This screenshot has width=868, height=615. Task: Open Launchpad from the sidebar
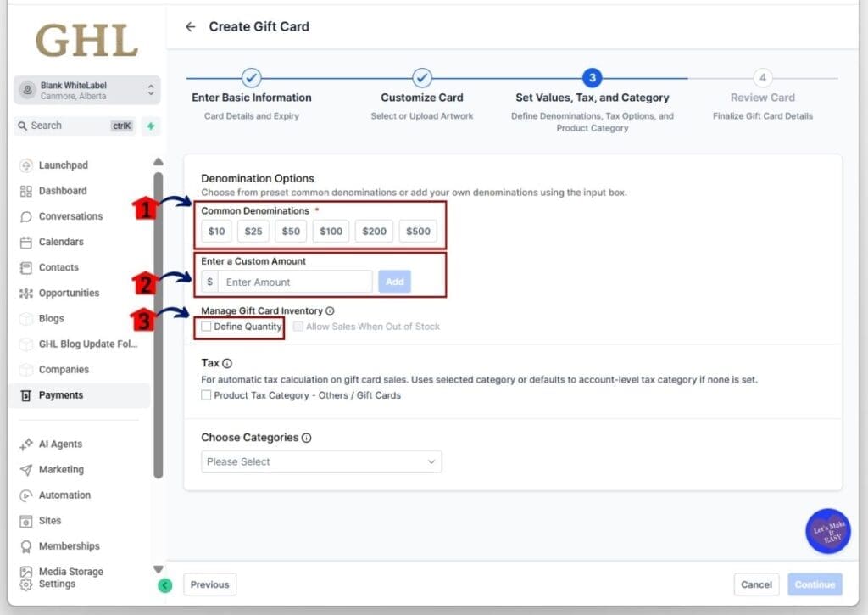click(63, 165)
